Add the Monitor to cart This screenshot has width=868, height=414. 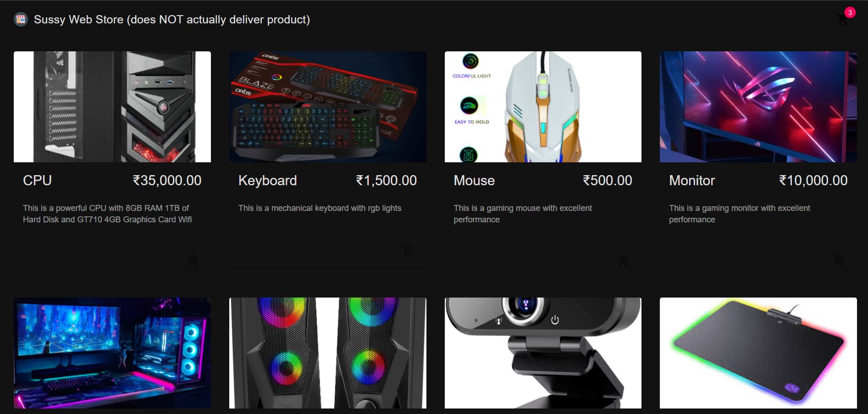tap(838, 260)
